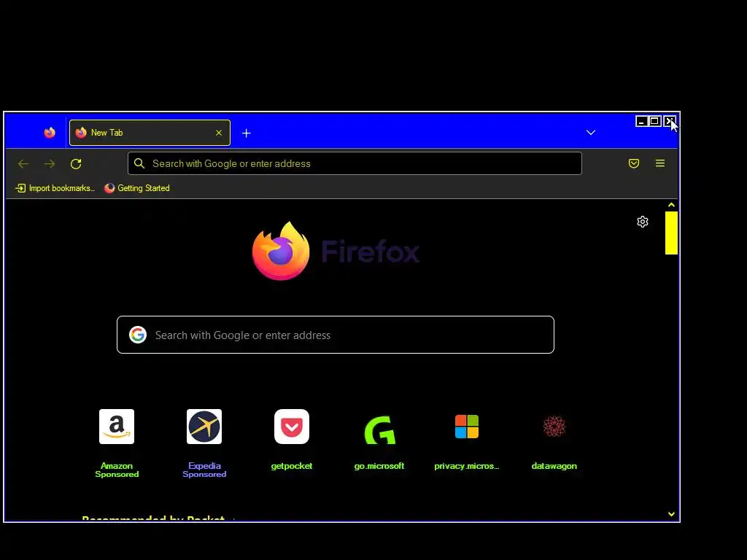Viewport: 747px width, 560px height.
Task: Click scrollbar down arrow
Action: tap(671, 514)
